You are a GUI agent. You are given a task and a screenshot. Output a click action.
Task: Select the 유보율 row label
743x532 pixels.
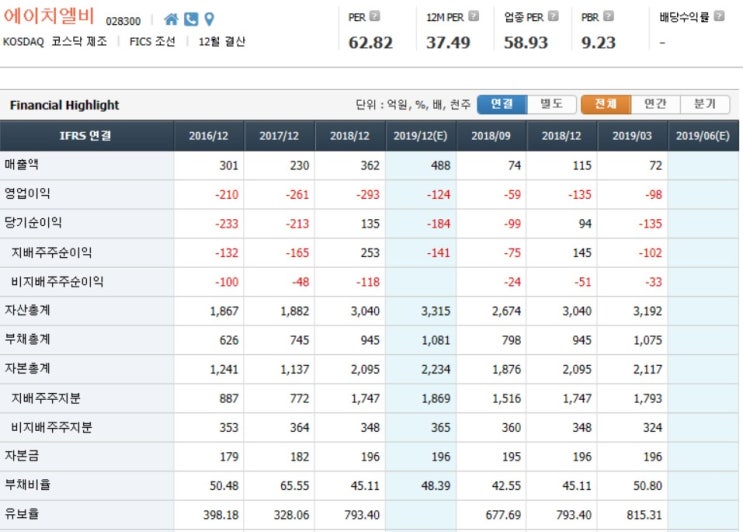tap(22, 514)
